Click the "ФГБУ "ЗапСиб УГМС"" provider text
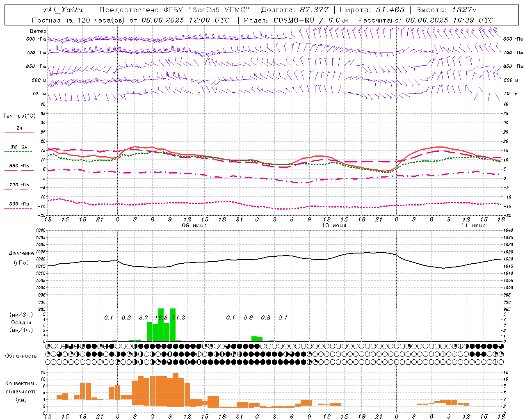 (208, 10)
